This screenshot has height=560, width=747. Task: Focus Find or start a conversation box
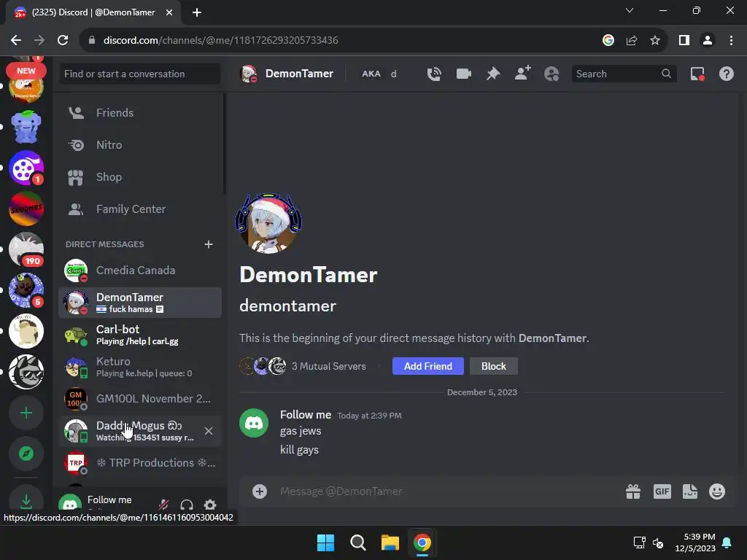tap(140, 74)
